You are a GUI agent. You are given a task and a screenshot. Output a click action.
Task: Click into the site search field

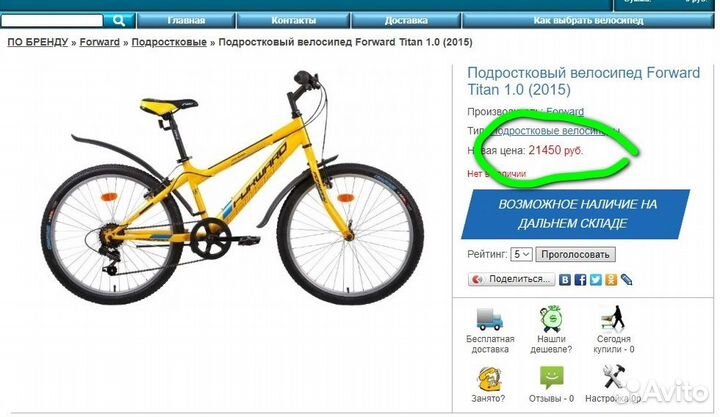pyautogui.click(x=52, y=21)
